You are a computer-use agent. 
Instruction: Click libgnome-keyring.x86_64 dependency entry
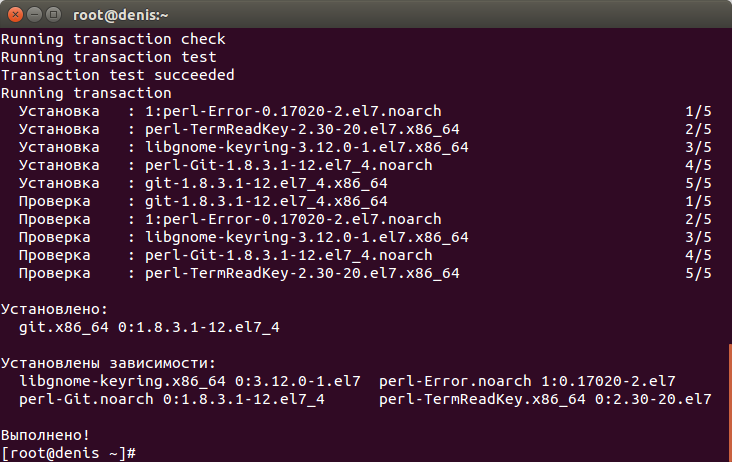tap(190, 381)
